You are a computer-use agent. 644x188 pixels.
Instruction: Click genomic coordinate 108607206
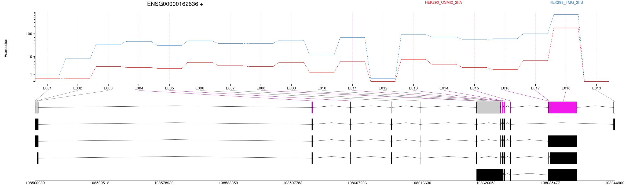[x=357, y=183]
